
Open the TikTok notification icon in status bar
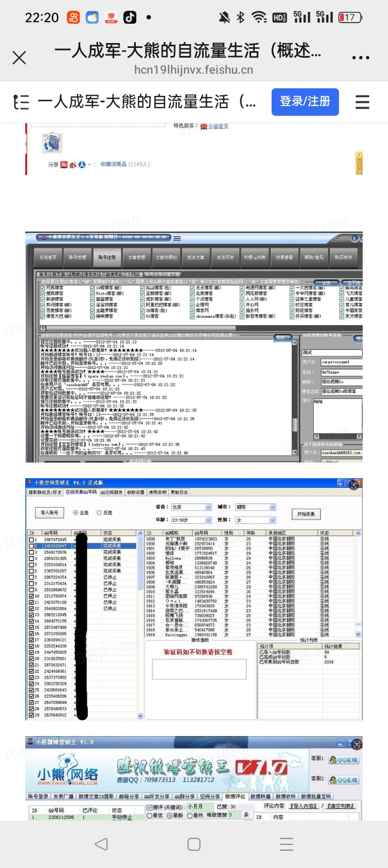tap(130, 17)
